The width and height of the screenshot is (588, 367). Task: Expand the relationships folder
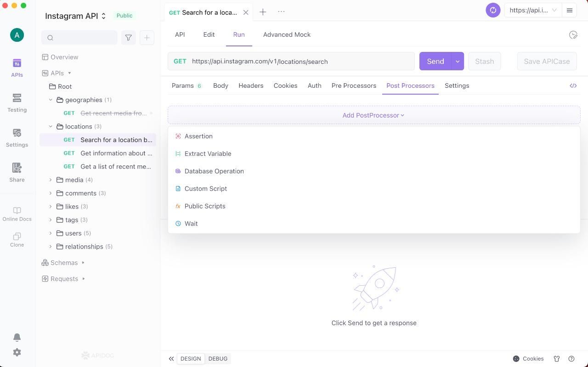(51, 247)
